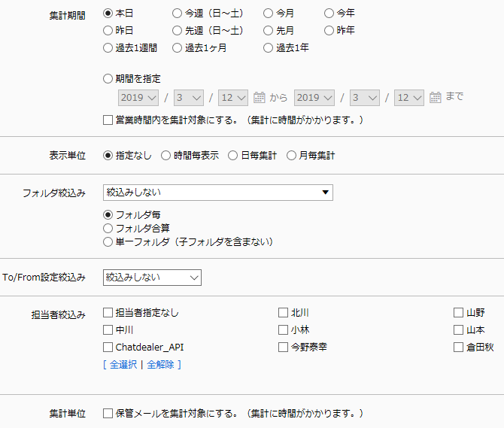Click the 全解除 link
Viewport: 504px width, 428px height.
coord(160,365)
